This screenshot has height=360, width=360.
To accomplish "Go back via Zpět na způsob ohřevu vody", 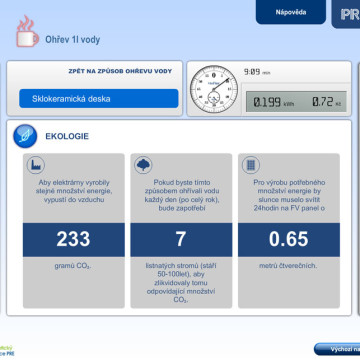I will pos(120,71).
